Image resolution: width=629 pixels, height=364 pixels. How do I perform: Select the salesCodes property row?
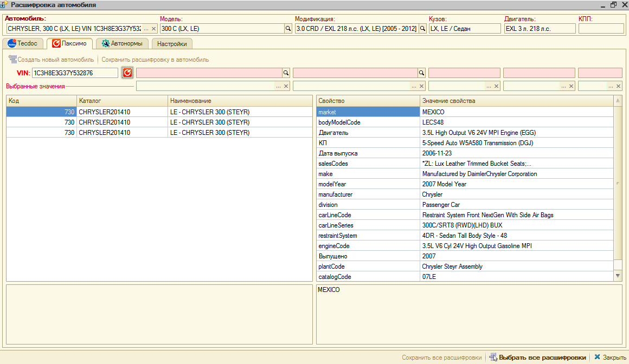[465, 164]
